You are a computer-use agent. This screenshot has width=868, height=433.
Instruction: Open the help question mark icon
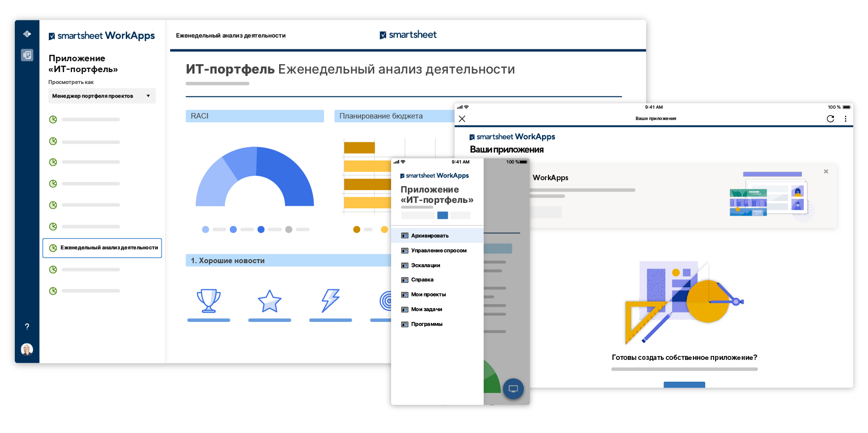(x=27, y=326)
